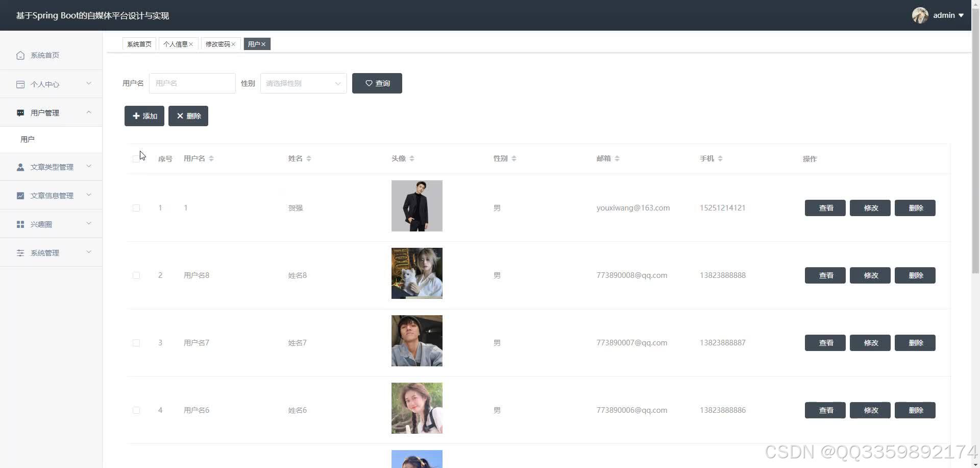The height and width of the screenshot is (468, 980).
Task: Click the 查询 search button
Action: coord(377,83)
